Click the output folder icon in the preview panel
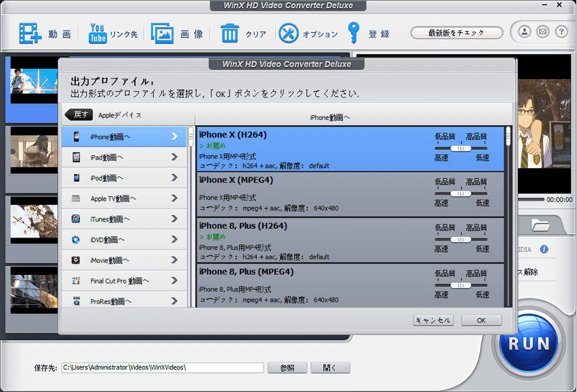This screenshot has width=577, height=392. [540, 225]
